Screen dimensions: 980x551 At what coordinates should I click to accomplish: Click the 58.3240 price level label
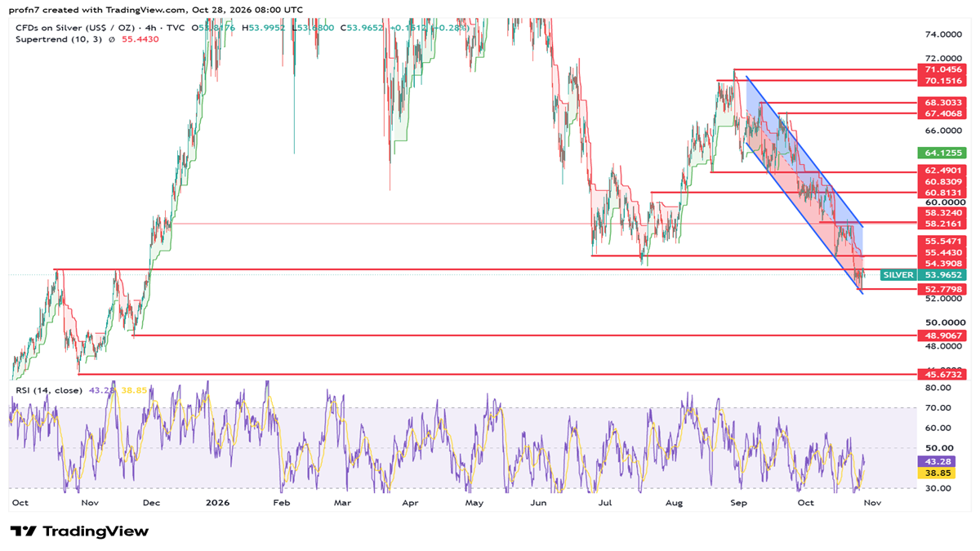pos(944,212)
